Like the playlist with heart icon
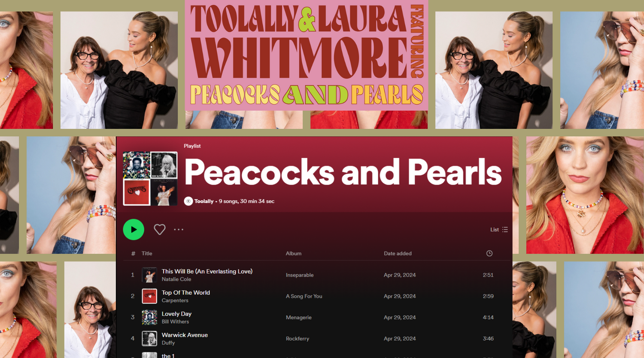The image size is (644, 358). 159,229
